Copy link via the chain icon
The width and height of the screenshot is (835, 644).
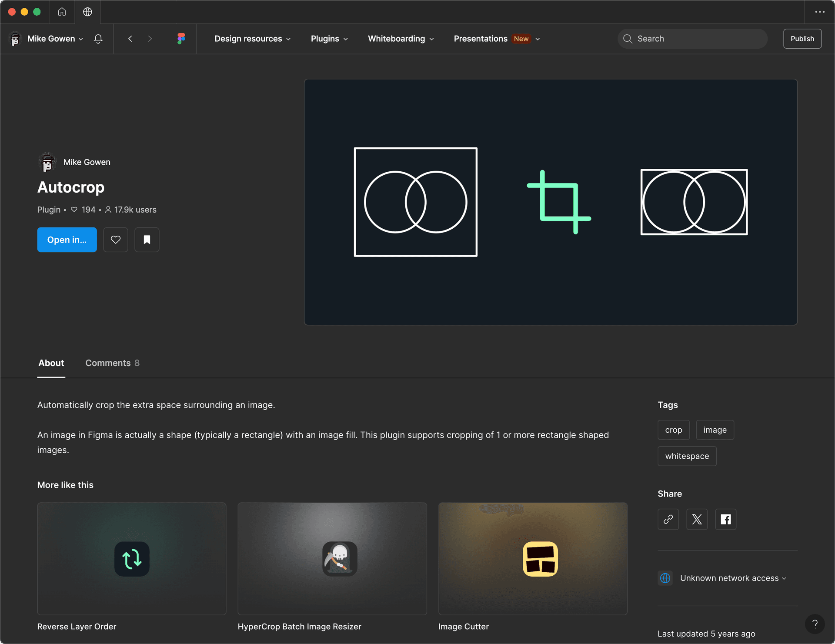[668, 519]
